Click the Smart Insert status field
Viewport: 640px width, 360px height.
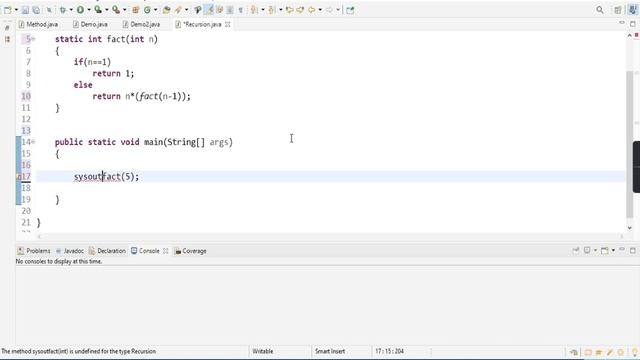point(330,351)
